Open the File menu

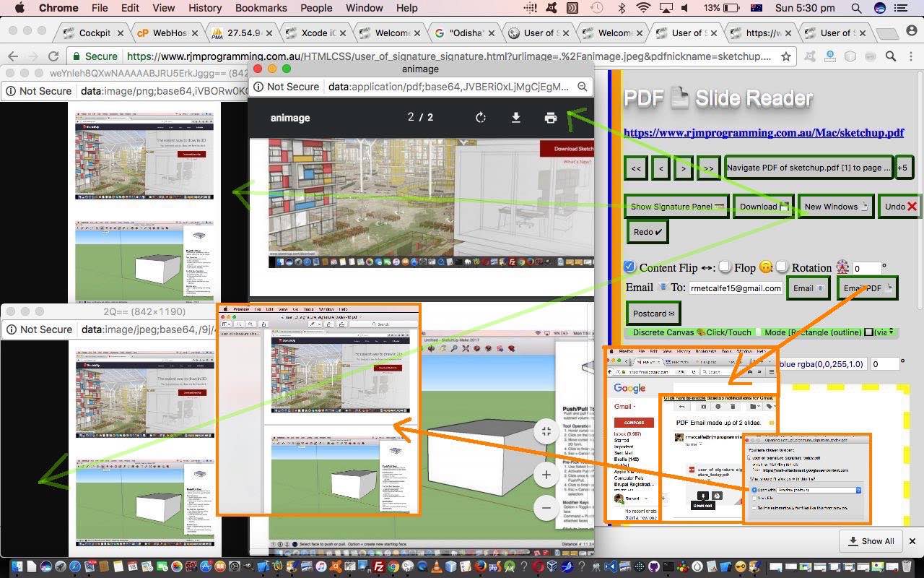click(100, 8)
